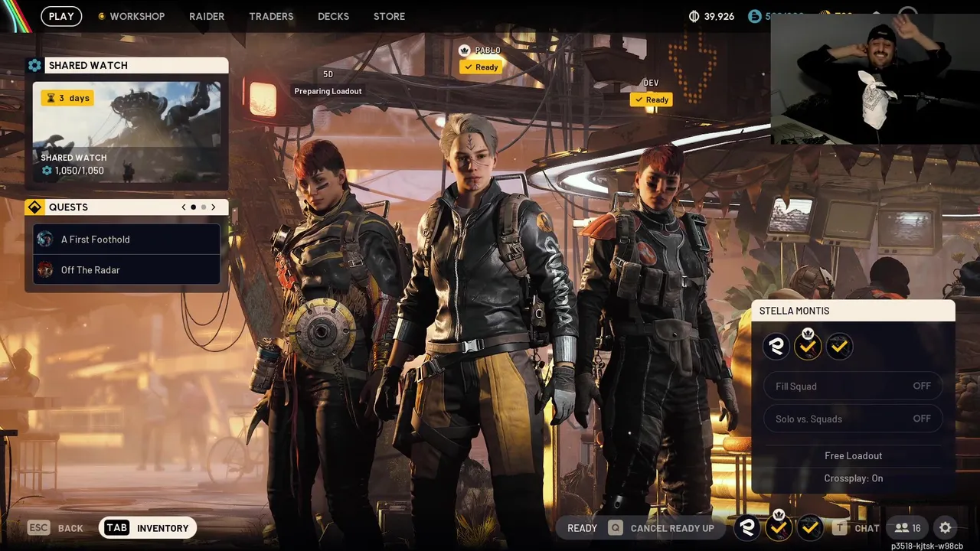The width and height of the screenshot is (980, 551).
Task: Go to next quests page arrow
Action: coord(213,207)
